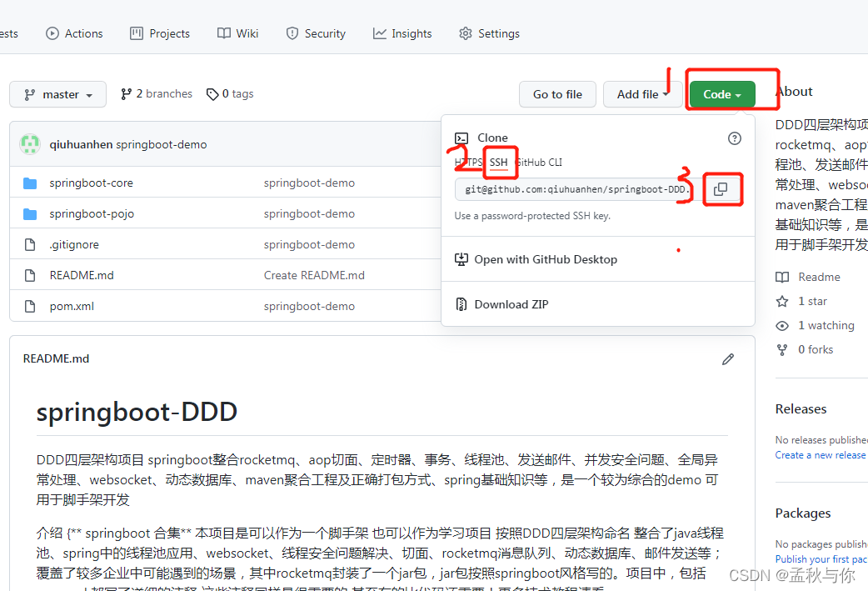The image size is (868, 591).
Task: Click the Packages heading
Action: pyautogui.click(x=803, y=513)
